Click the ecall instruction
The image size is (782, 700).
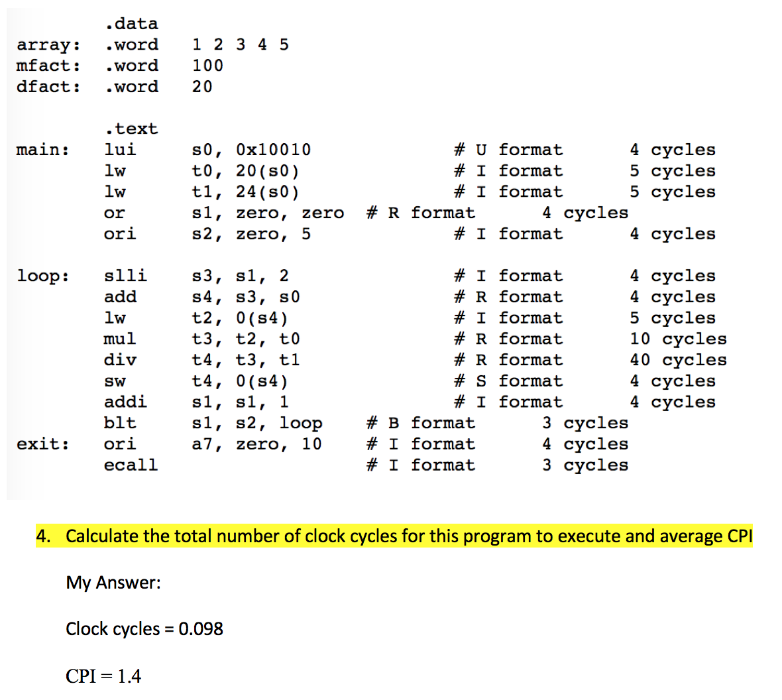[x=129, y=464]
